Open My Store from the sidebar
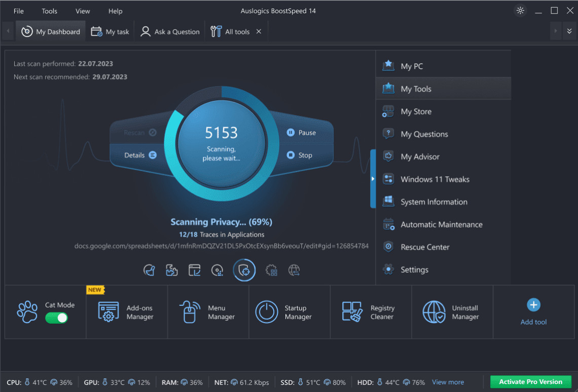 [443, 111]
